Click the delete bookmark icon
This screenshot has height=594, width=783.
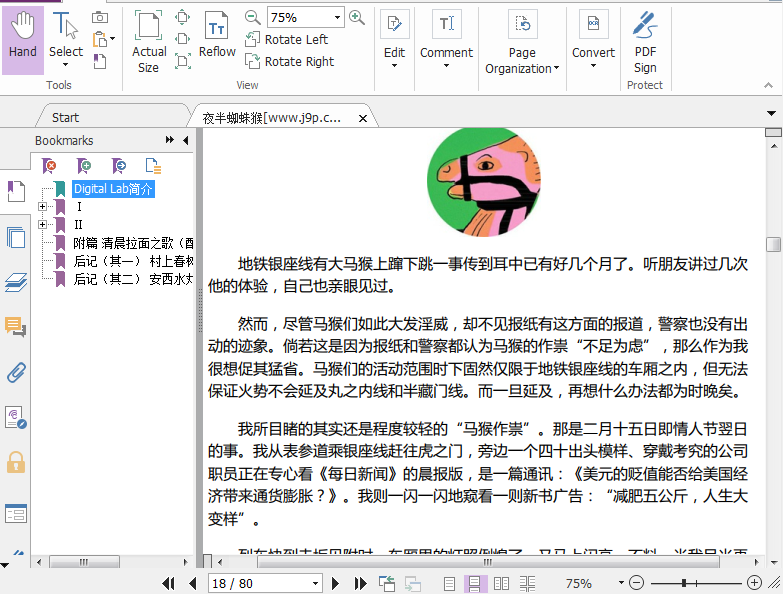50,166
